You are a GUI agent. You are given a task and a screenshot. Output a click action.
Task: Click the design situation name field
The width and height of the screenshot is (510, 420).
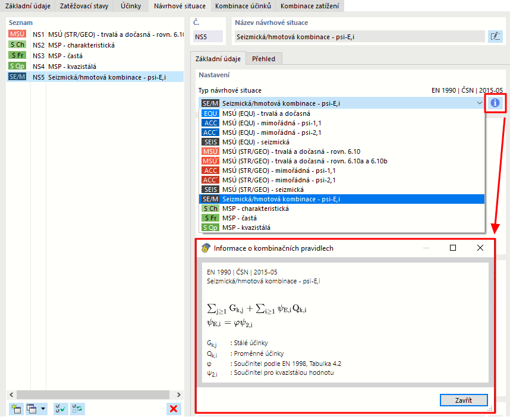point(360,36)
